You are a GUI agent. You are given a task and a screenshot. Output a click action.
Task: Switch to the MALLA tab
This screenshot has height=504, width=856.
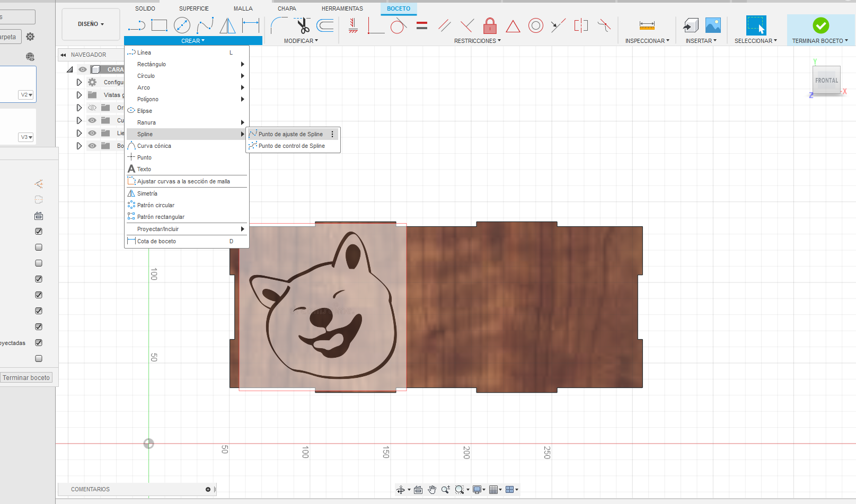tap(243, 8)
